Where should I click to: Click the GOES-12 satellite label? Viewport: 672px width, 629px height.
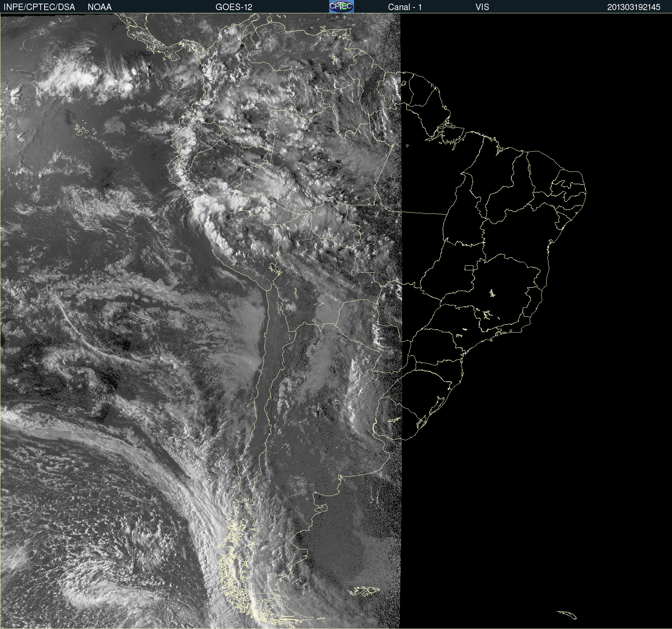tap(234, 7)
